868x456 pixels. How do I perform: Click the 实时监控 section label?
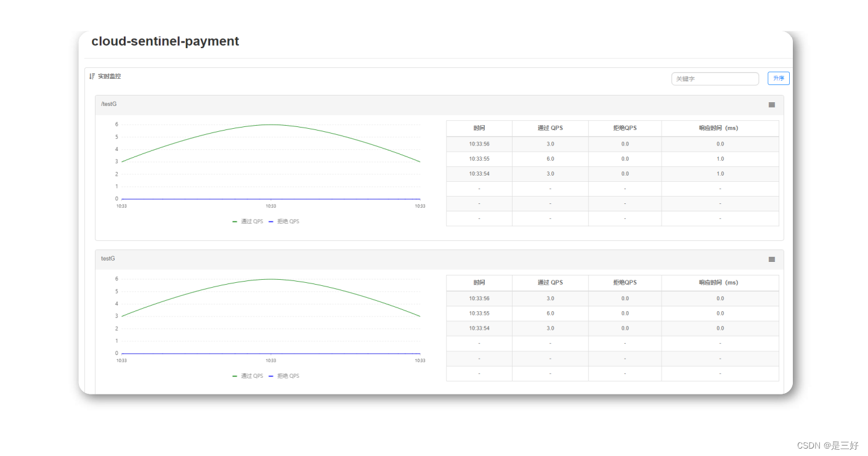point(109,76)
